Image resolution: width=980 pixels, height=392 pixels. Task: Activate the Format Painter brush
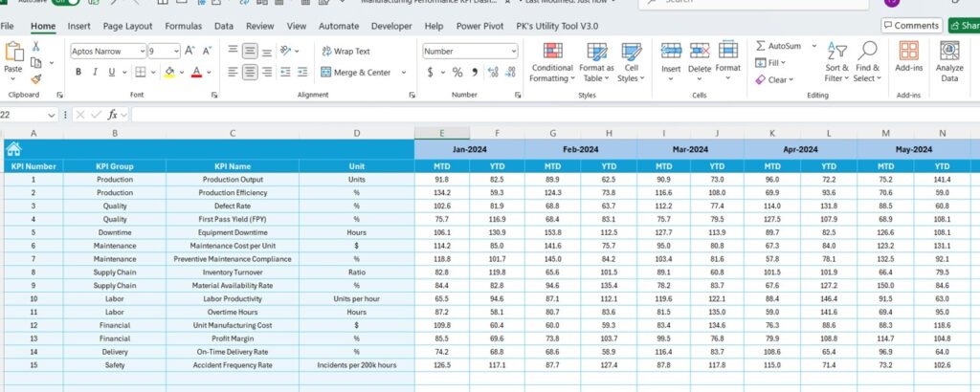point(35,78)
